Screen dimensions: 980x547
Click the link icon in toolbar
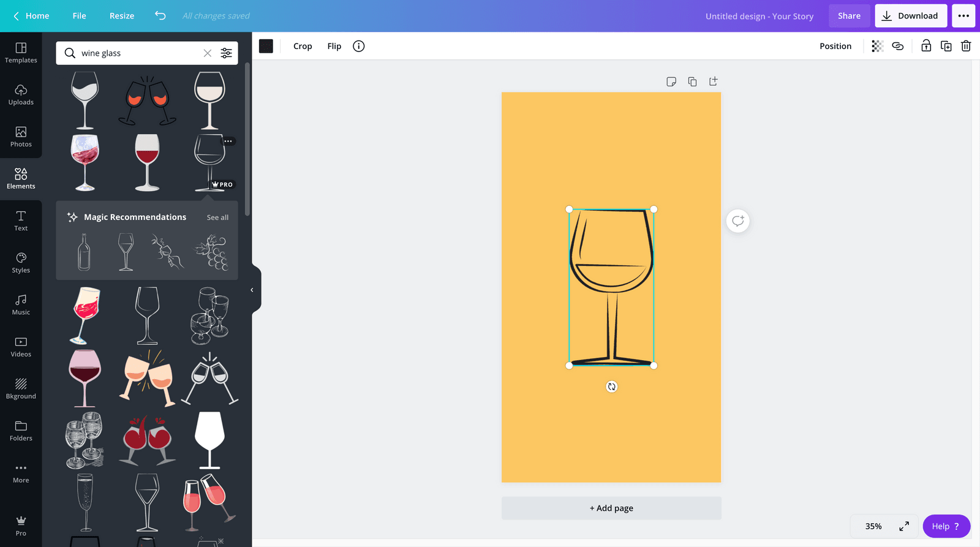point(897,46)
